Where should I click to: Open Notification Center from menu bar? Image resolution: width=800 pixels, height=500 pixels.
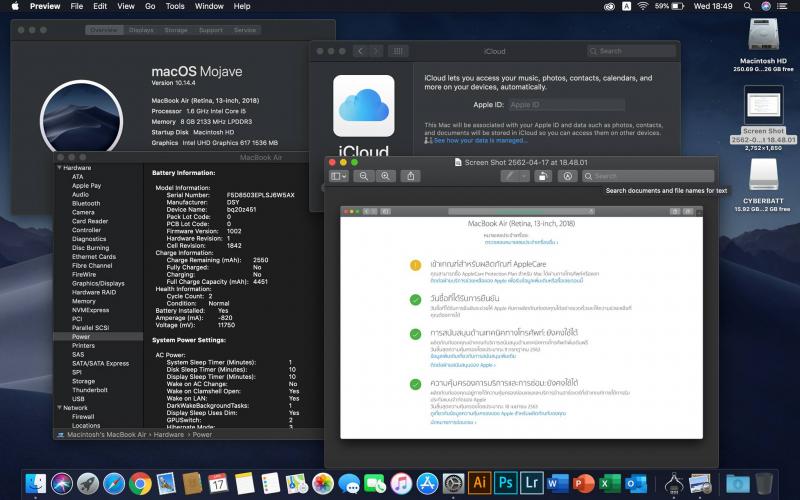pyautogui.click(x=782, y=6)
